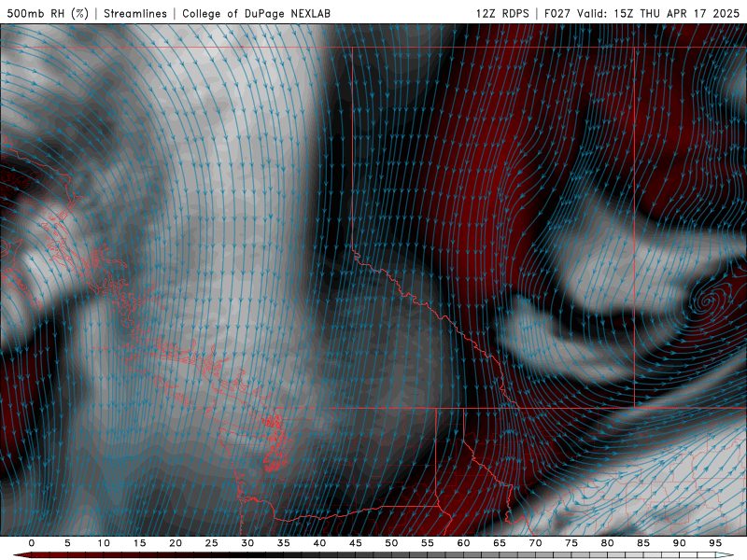747x560 pixels.
Task: Click the 'Streamlines' header label
Action: point(135,13)
